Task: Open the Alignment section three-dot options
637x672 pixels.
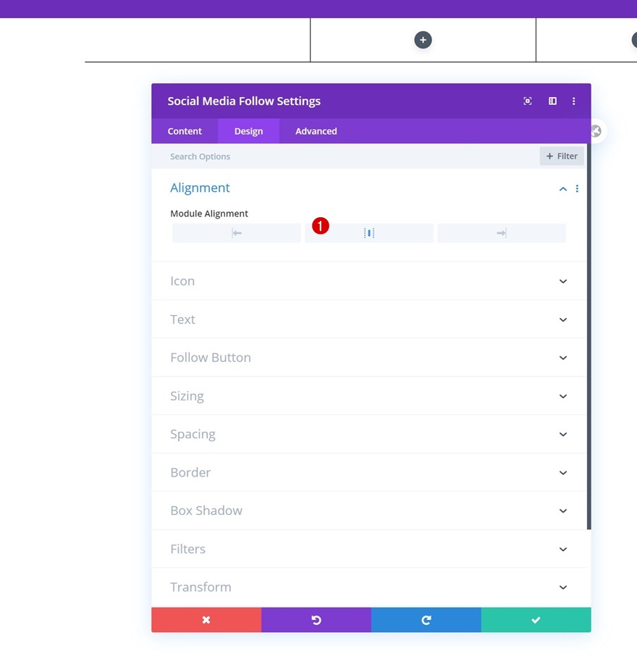Action: pos(577,188)
